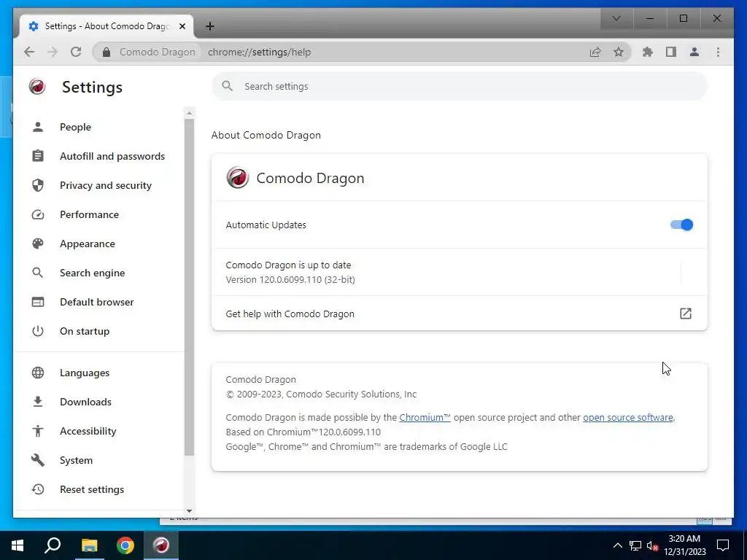The image size is (747, 560).
Task: Click the sidebar scrollbar thumb
Action: coord(189,287)
